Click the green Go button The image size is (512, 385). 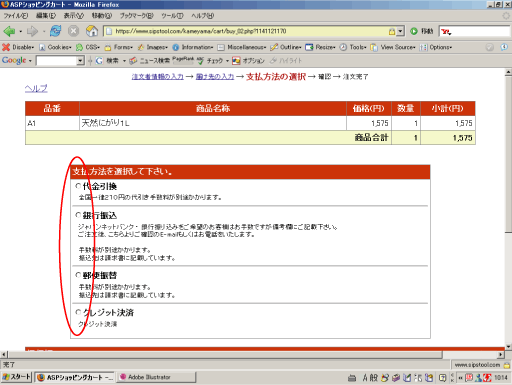414,31
